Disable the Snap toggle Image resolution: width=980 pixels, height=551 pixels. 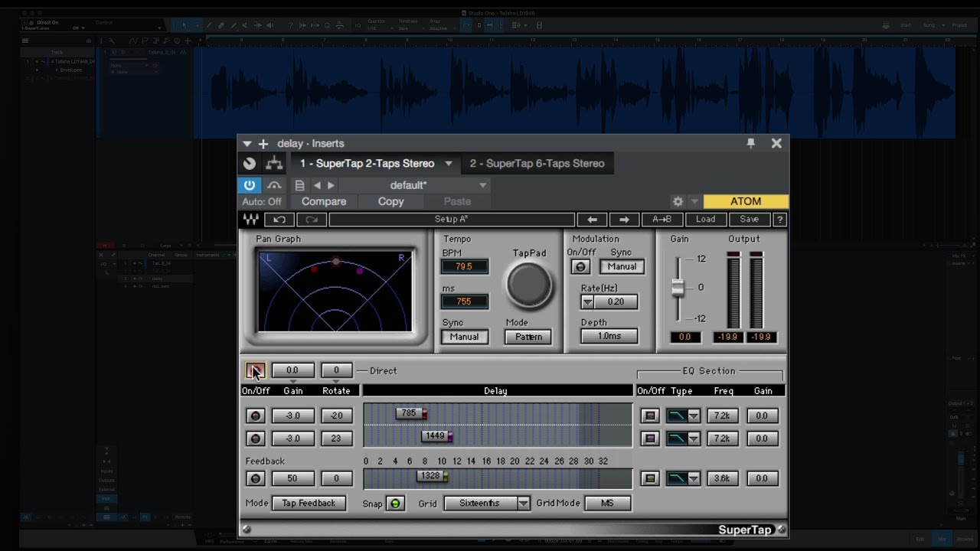[395, 504]
